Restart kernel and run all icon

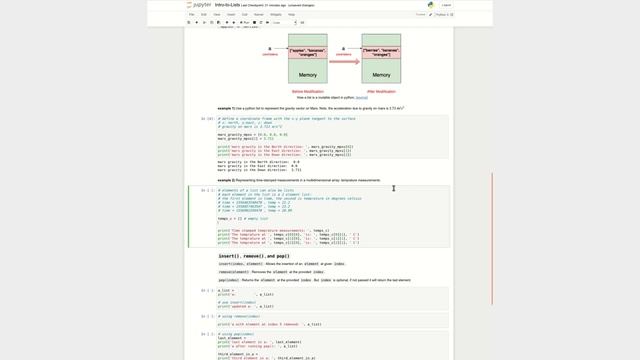267,22
